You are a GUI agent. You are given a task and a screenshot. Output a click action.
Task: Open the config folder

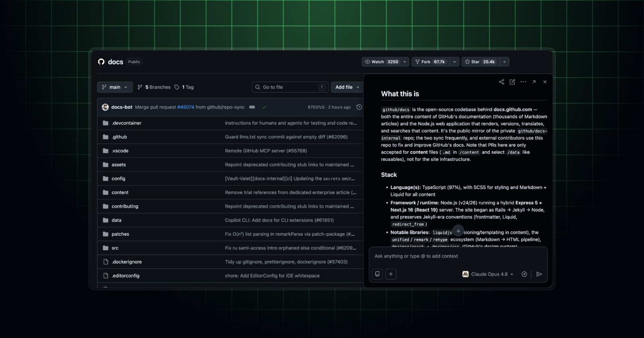(x=118, y=179)
